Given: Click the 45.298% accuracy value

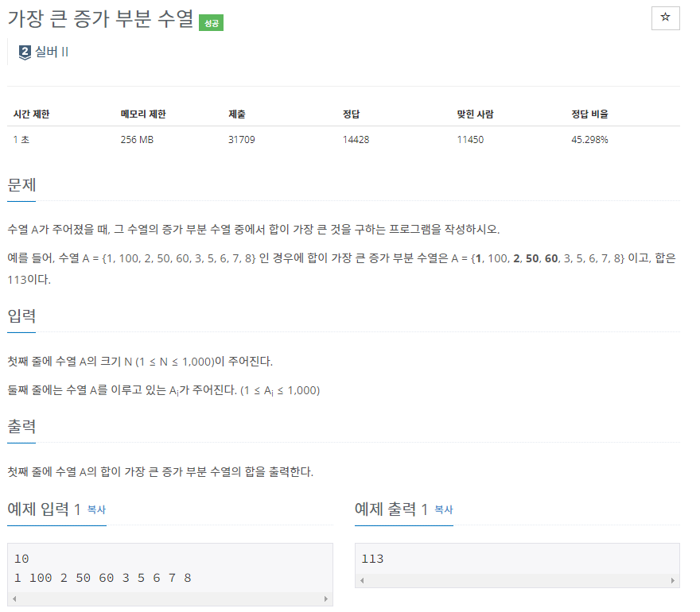Looking at the screenshot, I should 589,140.
